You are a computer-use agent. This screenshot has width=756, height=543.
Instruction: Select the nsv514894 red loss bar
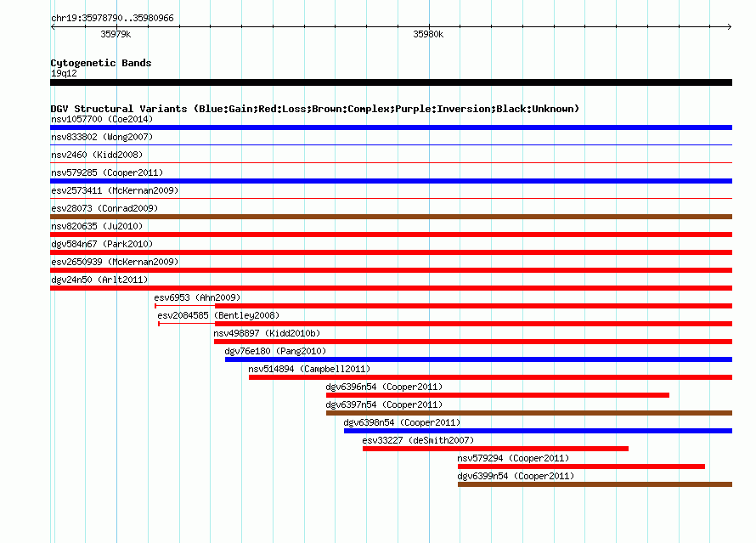click(x=490, y=377)
